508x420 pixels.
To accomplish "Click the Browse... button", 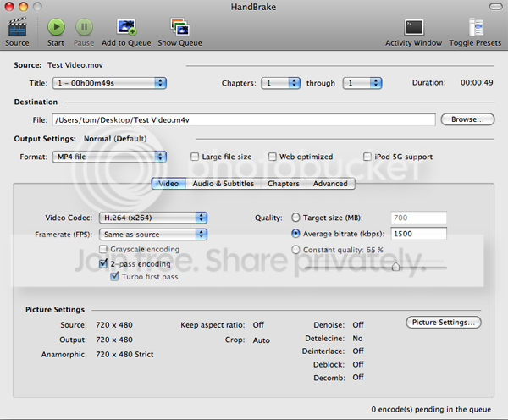I will coord(467,120).
